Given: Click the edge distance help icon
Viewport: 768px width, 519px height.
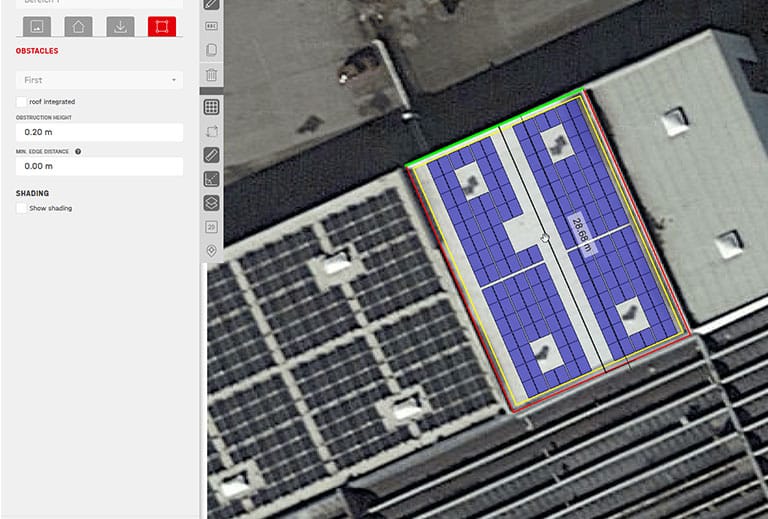Looking at the screenshot, I should coord(78,152).
